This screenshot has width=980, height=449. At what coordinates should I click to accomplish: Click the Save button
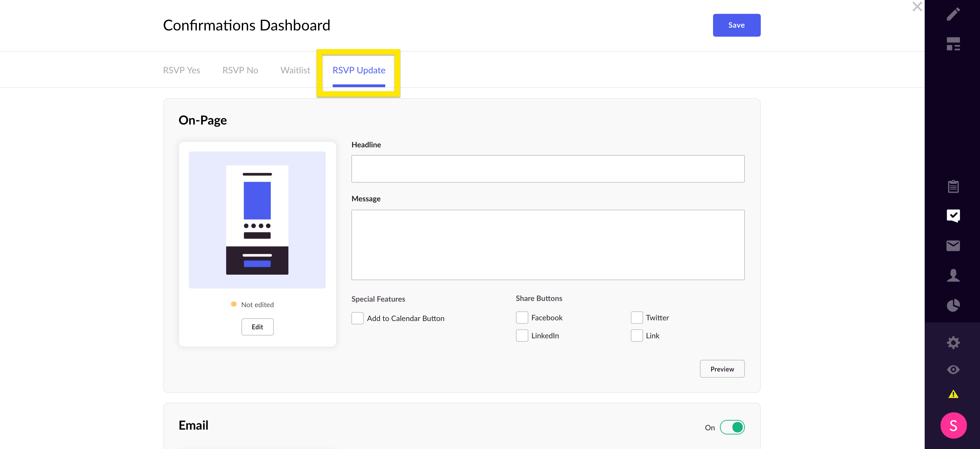click(x=737, y=25)
